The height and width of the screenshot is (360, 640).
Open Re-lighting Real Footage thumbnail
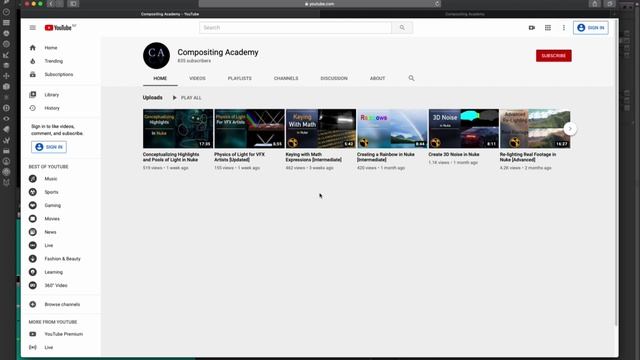coord(535,128)
